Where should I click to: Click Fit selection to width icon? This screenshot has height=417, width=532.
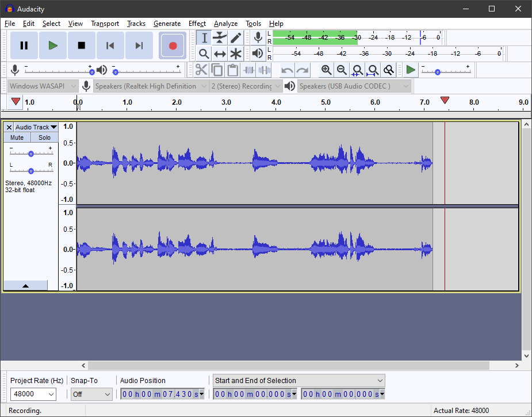point(357,70)
